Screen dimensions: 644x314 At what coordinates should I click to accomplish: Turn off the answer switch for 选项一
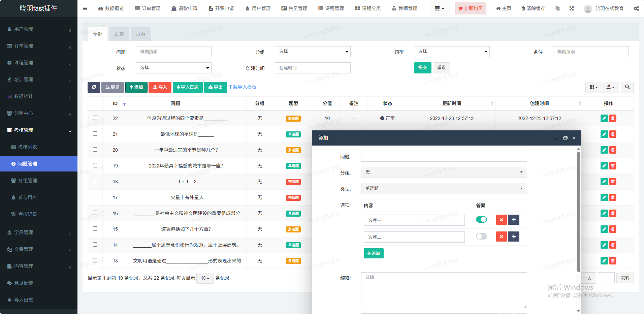point(481,220)
